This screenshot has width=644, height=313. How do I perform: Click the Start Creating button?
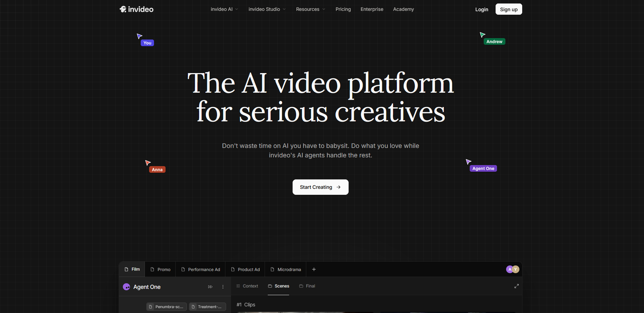[x=321, y=187]
